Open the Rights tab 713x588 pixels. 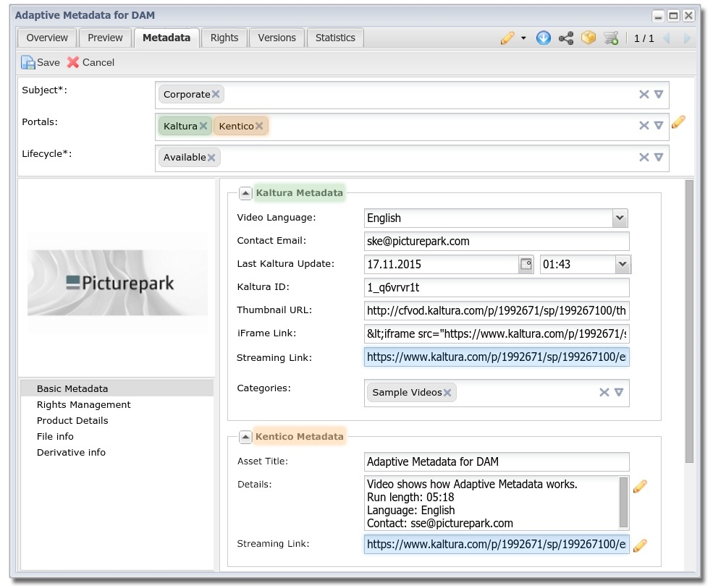pyautogui.click(x=224, y=38)
